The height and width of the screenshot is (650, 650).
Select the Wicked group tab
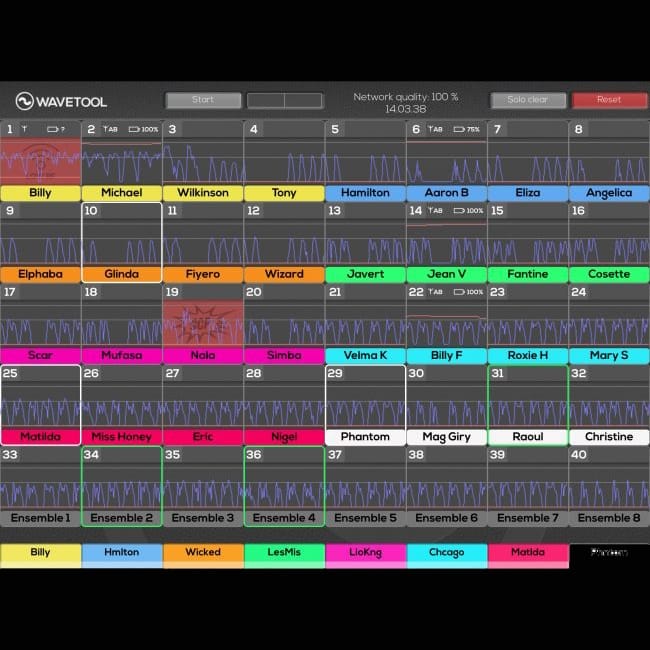(203, 555)
